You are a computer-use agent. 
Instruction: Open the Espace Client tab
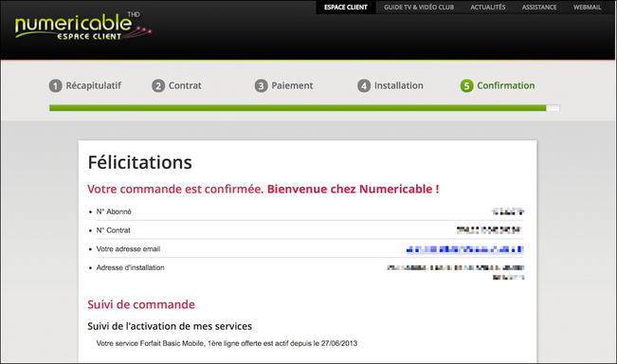(x=346, y=7)
